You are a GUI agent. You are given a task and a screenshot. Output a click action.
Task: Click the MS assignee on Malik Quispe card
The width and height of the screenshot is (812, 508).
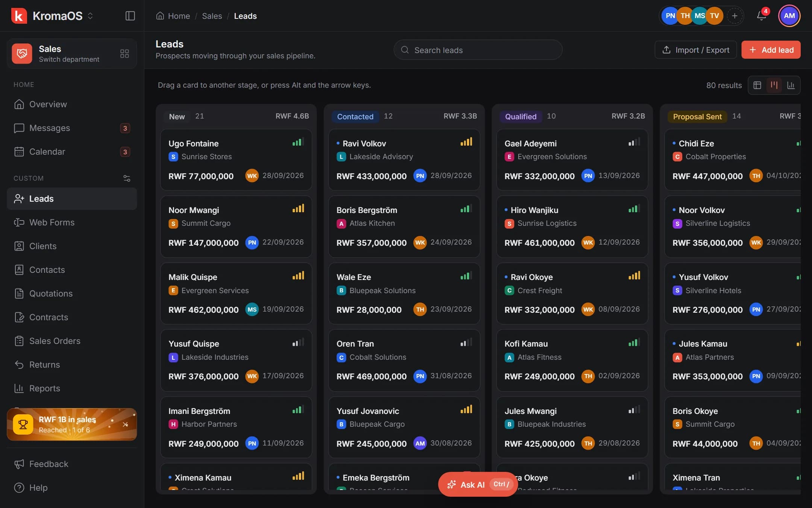coord(252,309)
